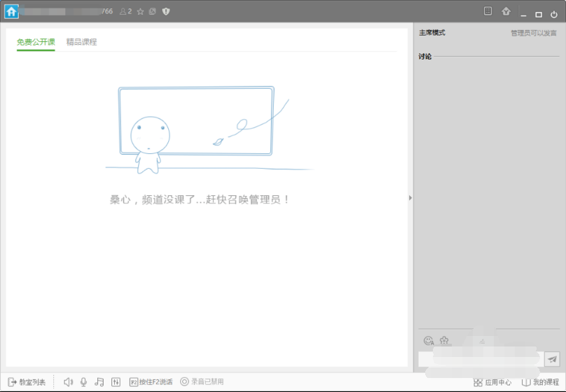Screen dimensions: 566x392
Task: Click the blue home icon in title bar
Action: [x=11, y=12]
